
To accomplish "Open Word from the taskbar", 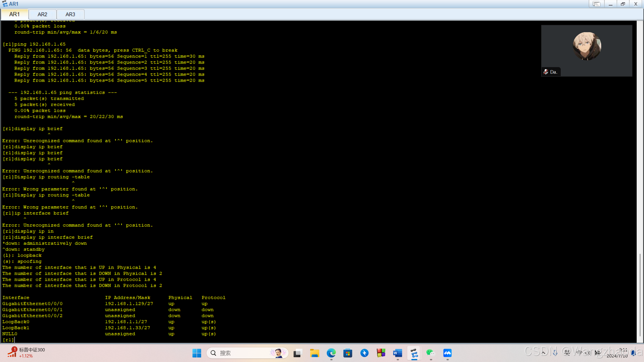I will pyautogui.click(x=397, y=353).
